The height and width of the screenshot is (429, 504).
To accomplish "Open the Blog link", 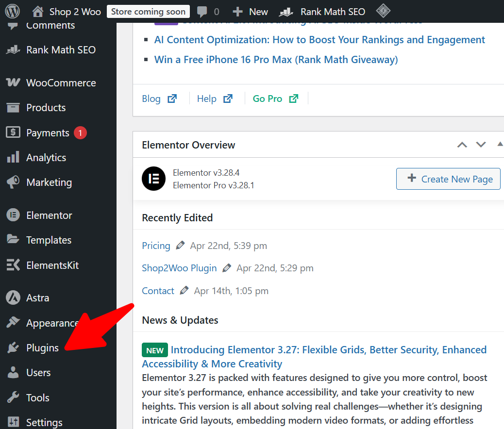I will click(151, 99).
